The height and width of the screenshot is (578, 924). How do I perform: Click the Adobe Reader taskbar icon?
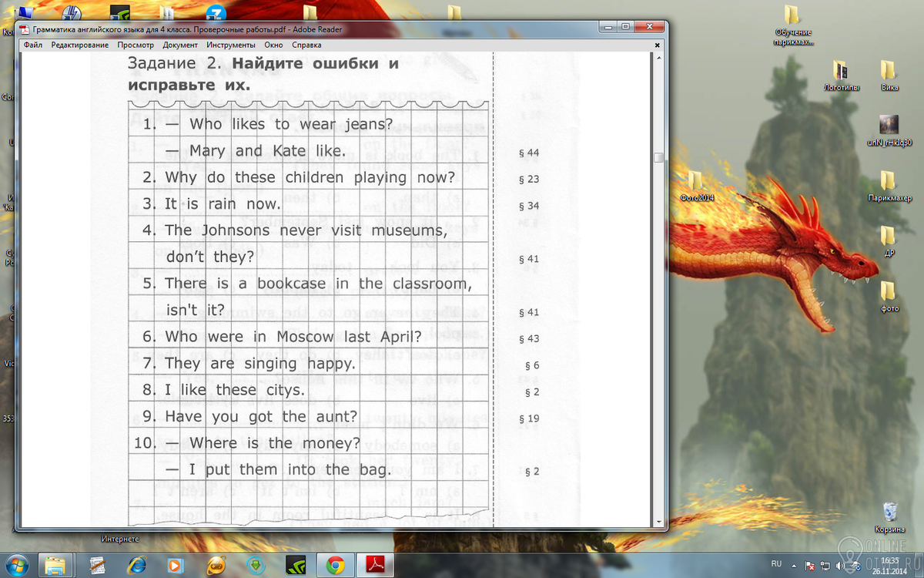pos(374,565)
